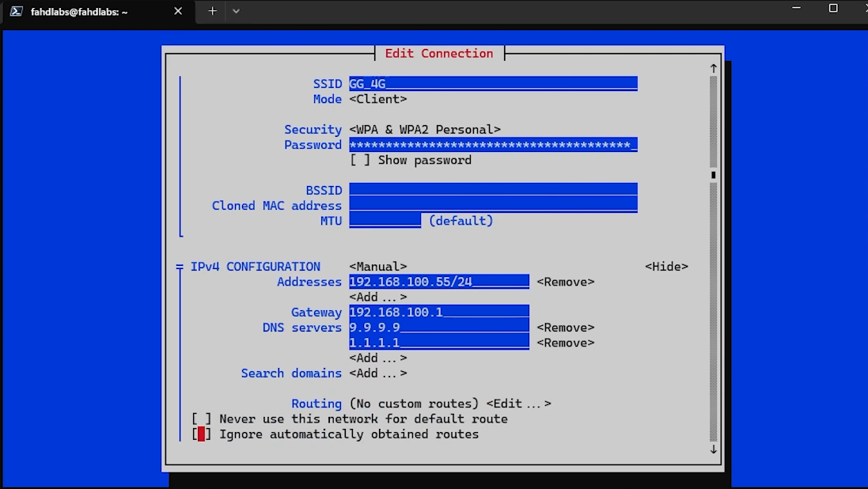Click the Gateway input field
Screen dimensions: 868x489
(439, 312)
